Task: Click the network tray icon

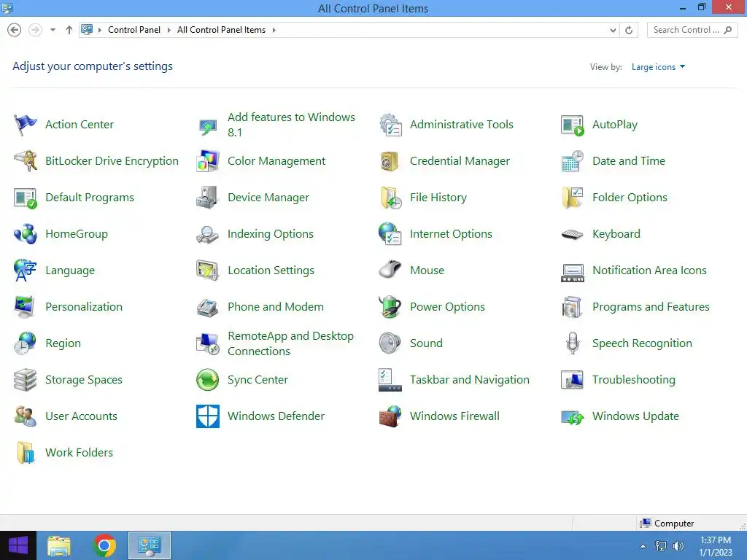Action: pyautogui.click(x=661, y=546)
